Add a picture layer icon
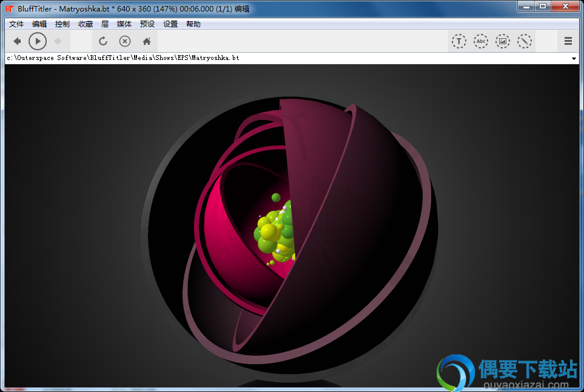The height and width of the screenshot is (392, 584). point(502,41)
